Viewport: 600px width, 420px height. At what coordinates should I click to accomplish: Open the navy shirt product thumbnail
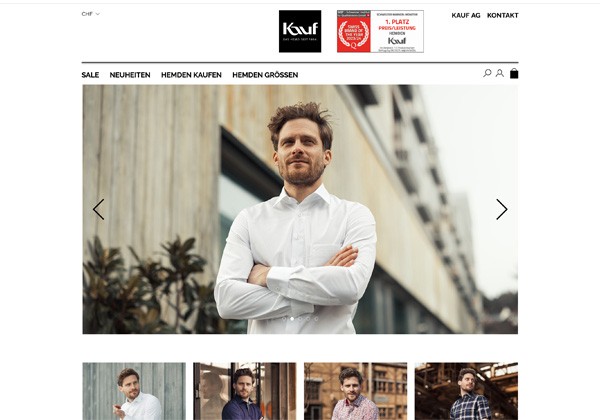[245, 391]
